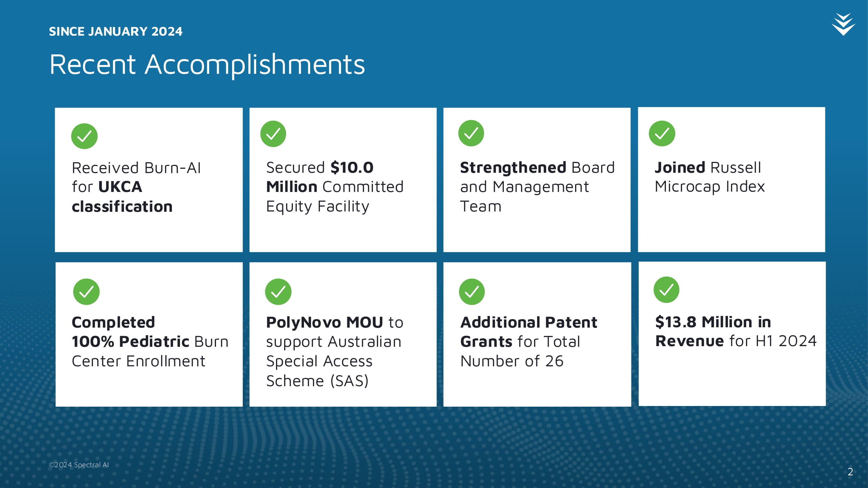Click the Board and Management Team text
868x488 pixels.
(537, 187)
